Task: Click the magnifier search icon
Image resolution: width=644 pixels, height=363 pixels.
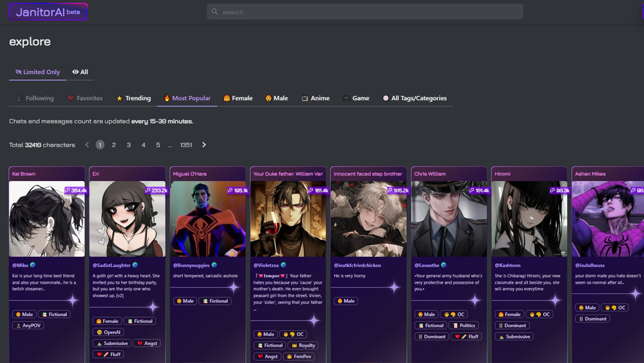Action: [x=214, y=12]
